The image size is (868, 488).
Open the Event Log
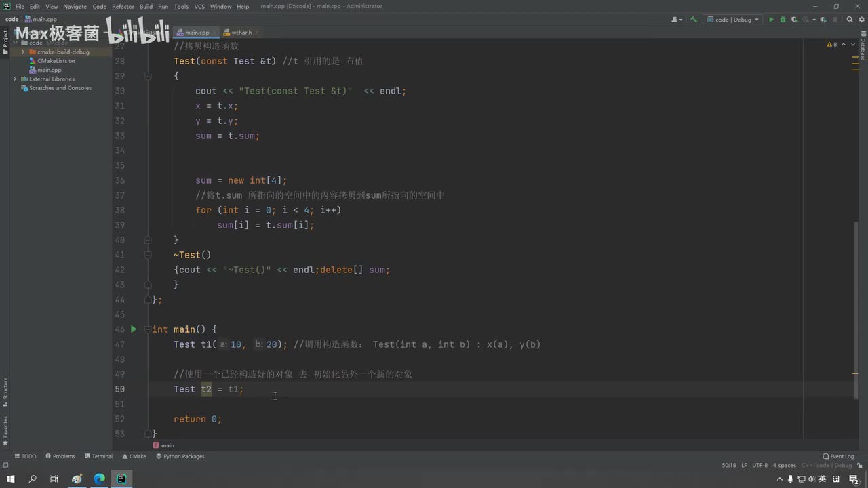point(838,456)
